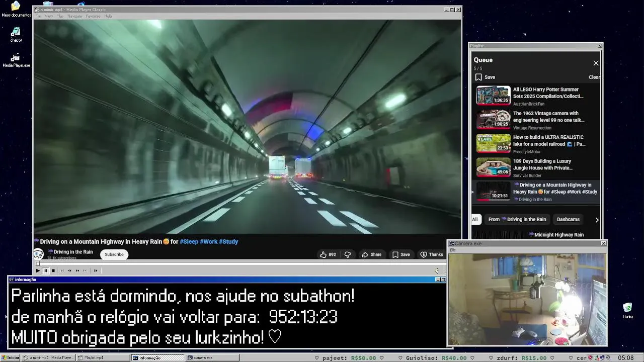Click the From Driving in the Rain chip

coord(517,219)
